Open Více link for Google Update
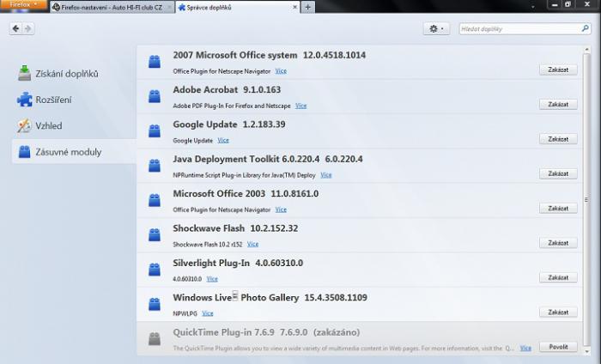 tap(223, 140)
